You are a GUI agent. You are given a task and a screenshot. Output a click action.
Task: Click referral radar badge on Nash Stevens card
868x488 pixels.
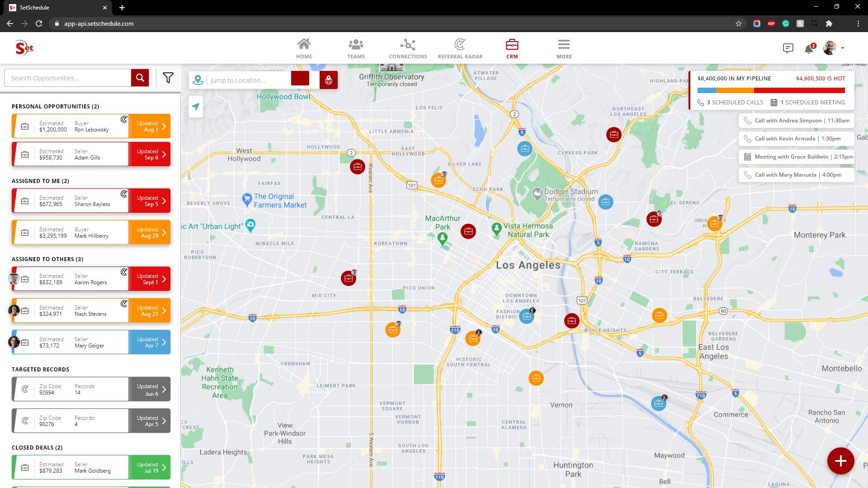(x=124, y=304)
